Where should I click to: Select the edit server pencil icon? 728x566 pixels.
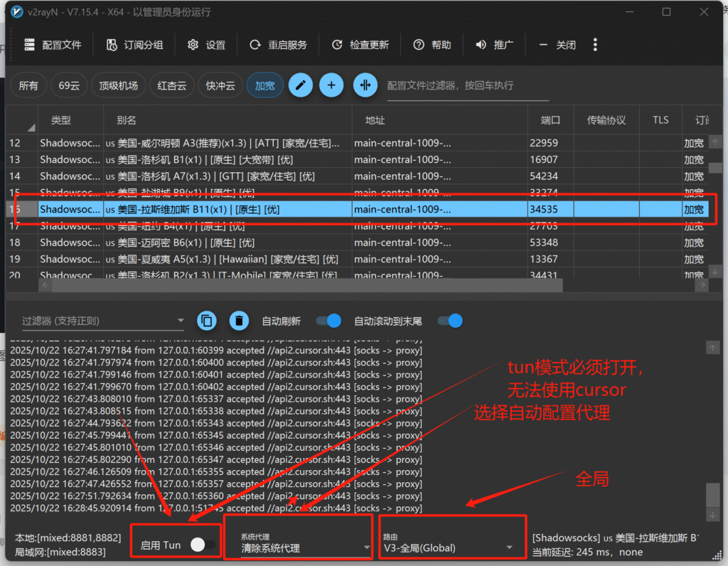click(x=300, y=85)
